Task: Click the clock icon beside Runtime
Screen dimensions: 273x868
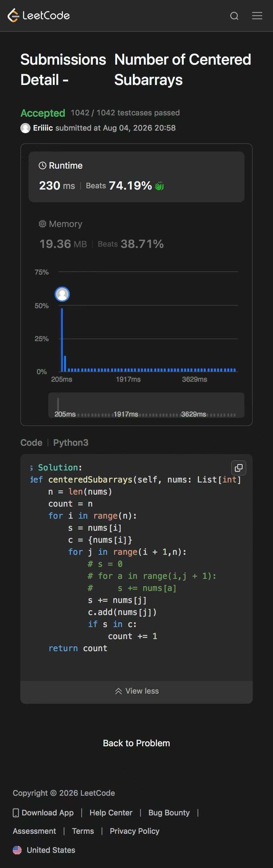Action: click(43, 165)
